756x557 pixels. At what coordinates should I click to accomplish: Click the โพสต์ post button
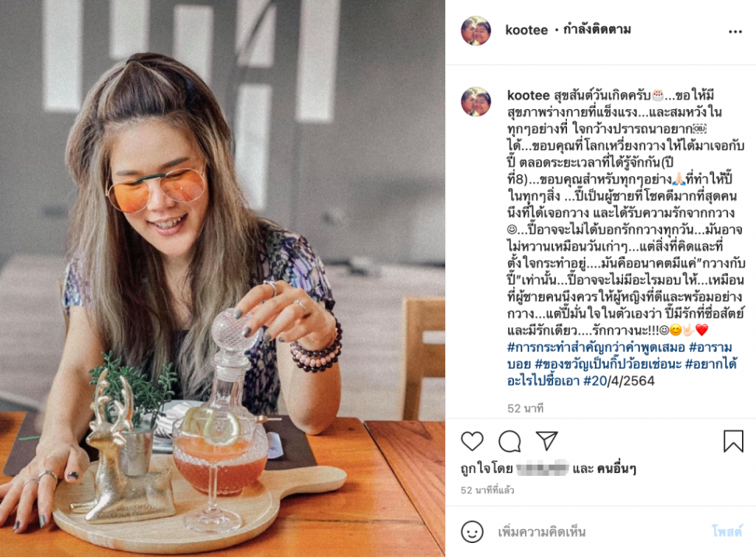click(726, 531)
